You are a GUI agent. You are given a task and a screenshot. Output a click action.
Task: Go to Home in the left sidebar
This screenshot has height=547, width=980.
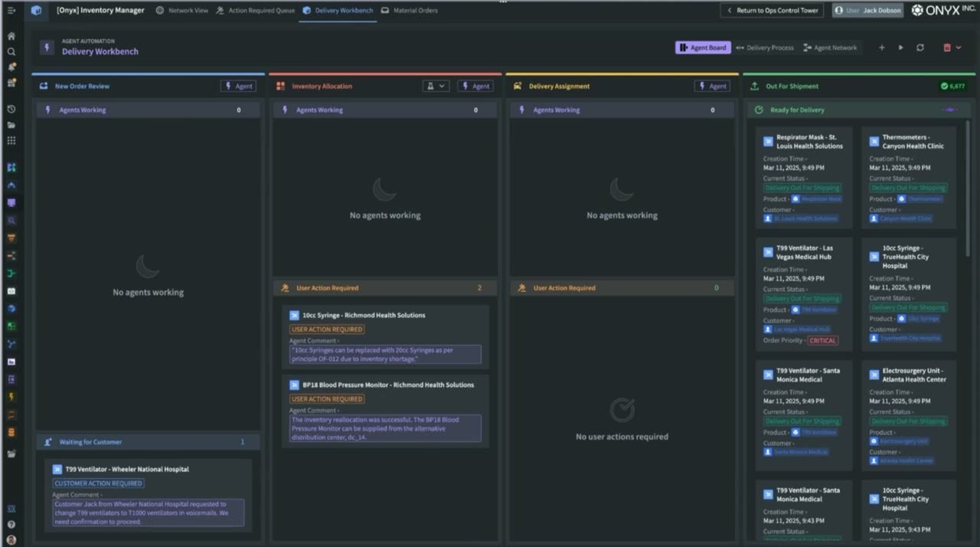point(11,36)
